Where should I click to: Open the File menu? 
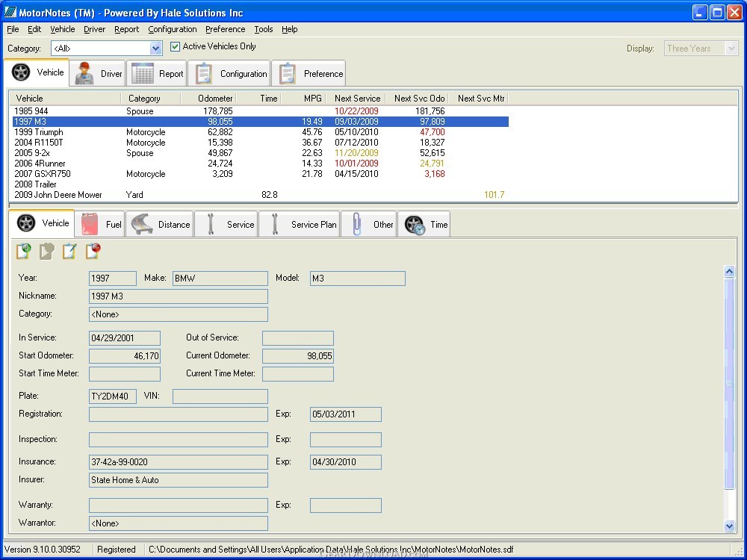13,29
